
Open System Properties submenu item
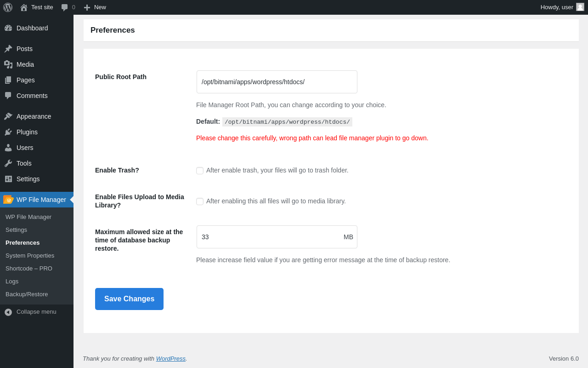pos(30,256)
